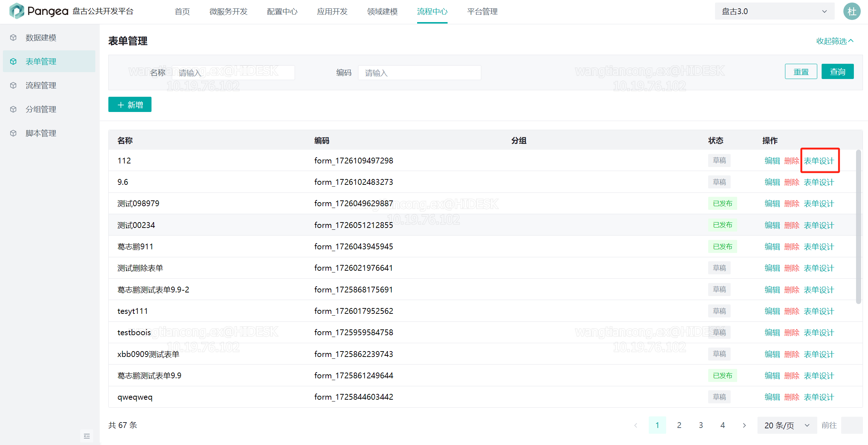Click 删除 for tesyt111
The height and width of the screenshot is (445, 868).
792,311
